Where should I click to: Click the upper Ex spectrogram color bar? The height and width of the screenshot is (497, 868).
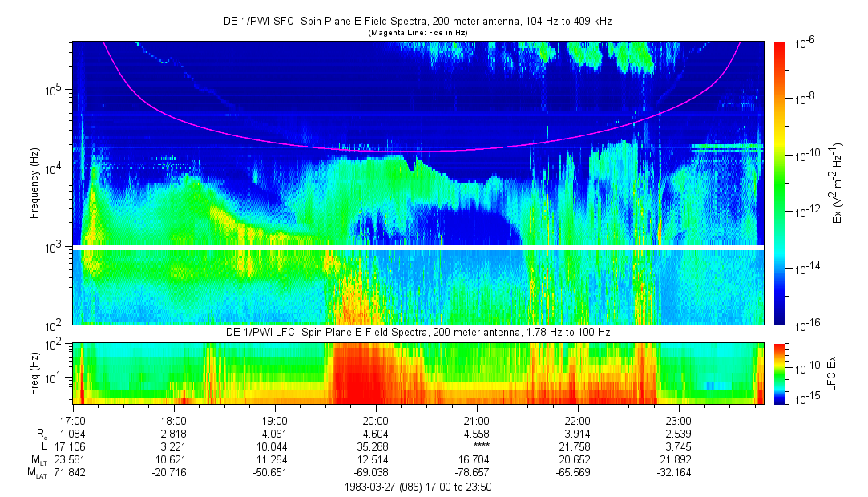pyautogui.click(x=779, y=183)
